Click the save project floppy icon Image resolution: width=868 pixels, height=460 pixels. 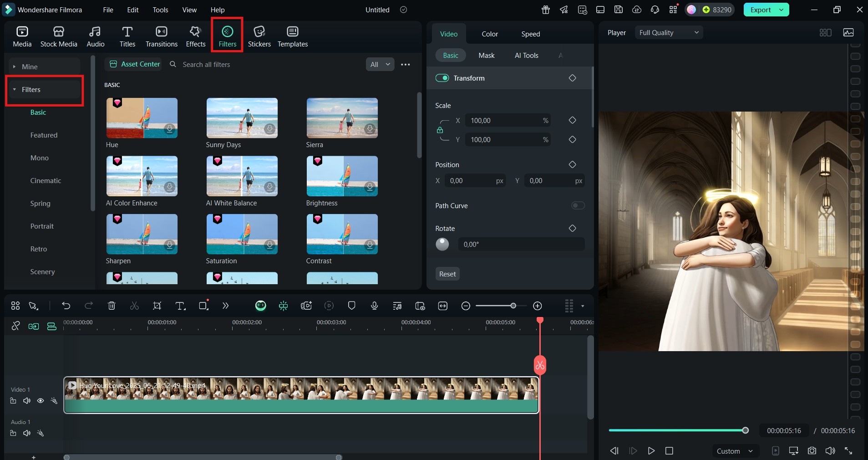click(619, 10)
